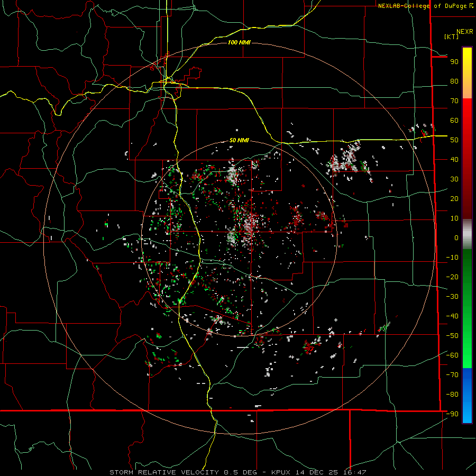
Task: Pick the gray zero-velocity color bar segment
Action: point(467,234)
